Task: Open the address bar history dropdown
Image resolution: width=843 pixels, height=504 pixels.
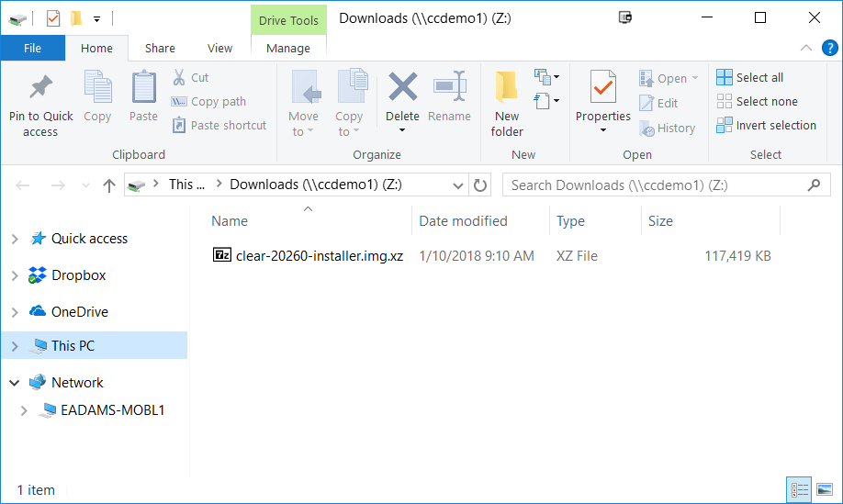Action: [x=457, y=186]
